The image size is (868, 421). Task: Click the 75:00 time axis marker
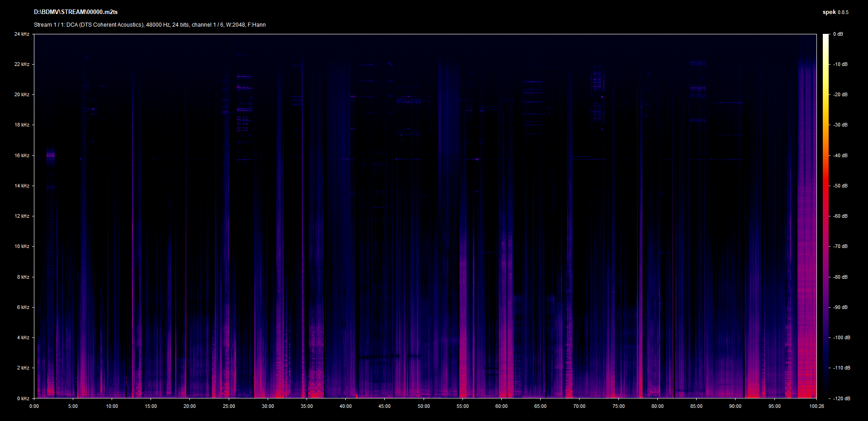[x=618, y=406]
